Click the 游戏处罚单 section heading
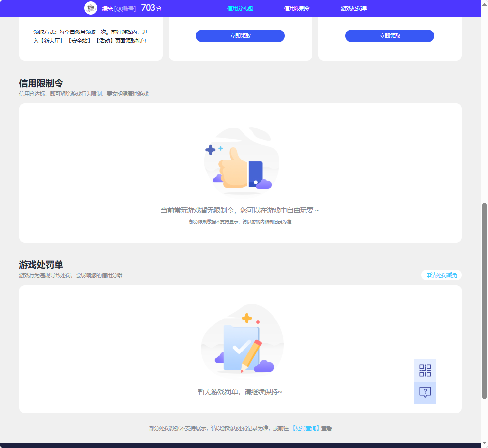 (x=41, y=264)
